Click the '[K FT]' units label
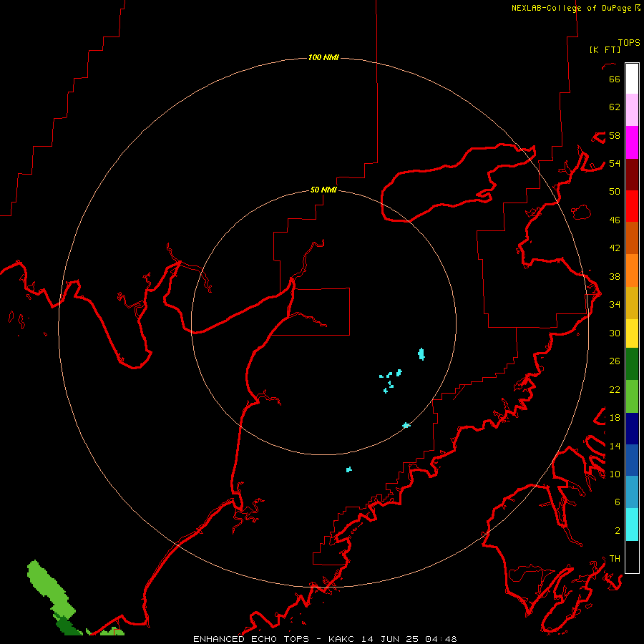Viewport: 644px width, 644px height. pyautogui.click(x=605, y=49)
